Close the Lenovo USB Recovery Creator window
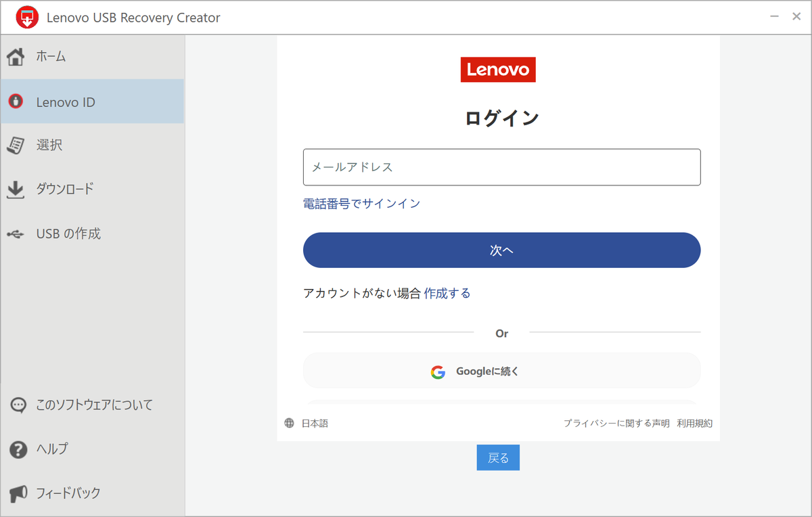Screen dimensions: 812x517 796,17
